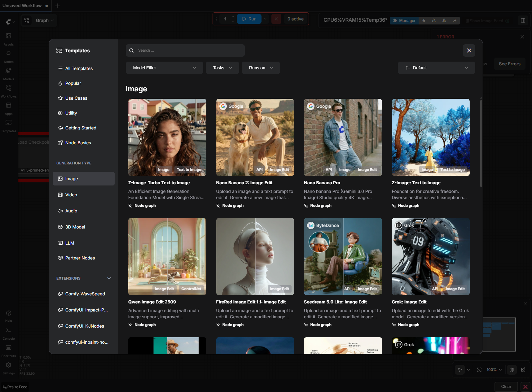Collapse the Extensions section chevron
Viewport: 532px width, 392px height.
(109, 278)
